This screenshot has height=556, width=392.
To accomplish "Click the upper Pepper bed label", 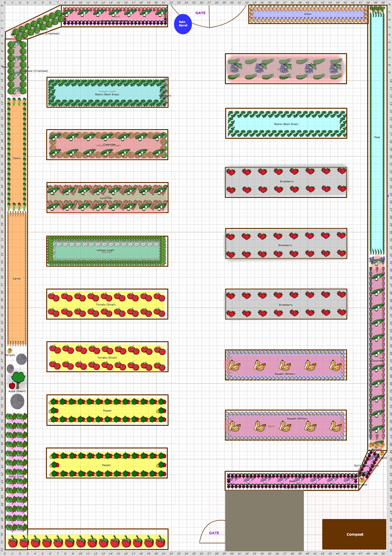I will click(x=107, y=410).
